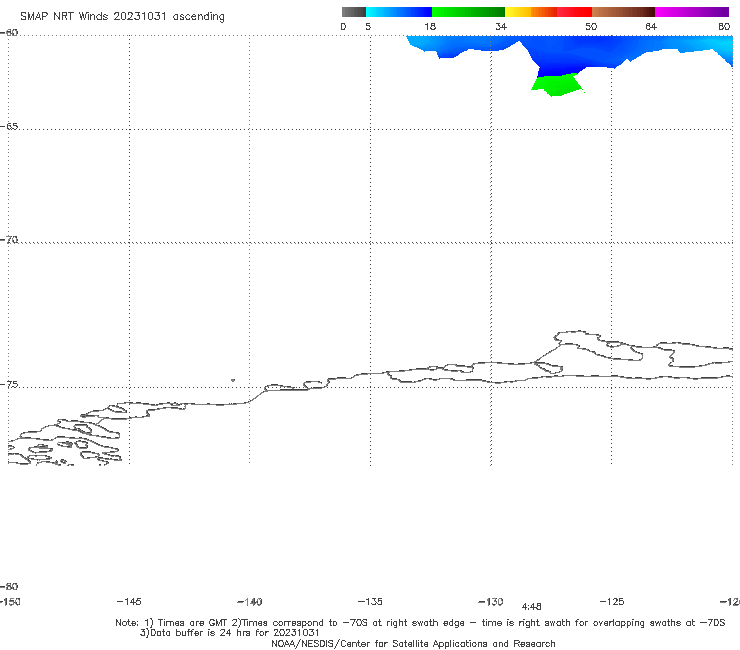Image resolution: width=740 pixels, height=650 pixels.
Task: Click the small isolated island marker near -141
Action: tap(233, 380)
